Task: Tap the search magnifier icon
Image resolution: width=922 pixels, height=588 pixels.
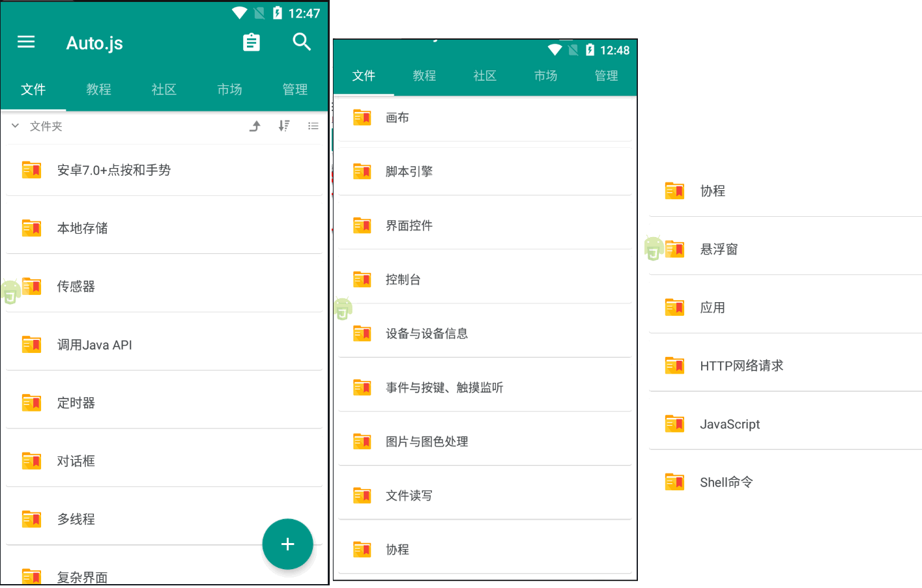Action: [x=302, y=42]
